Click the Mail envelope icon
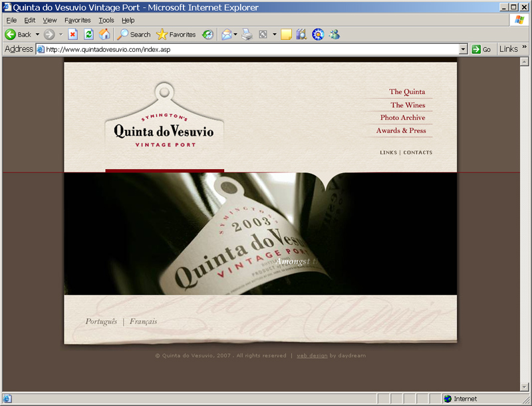This screenshot has width=532, height=406. 226,35
